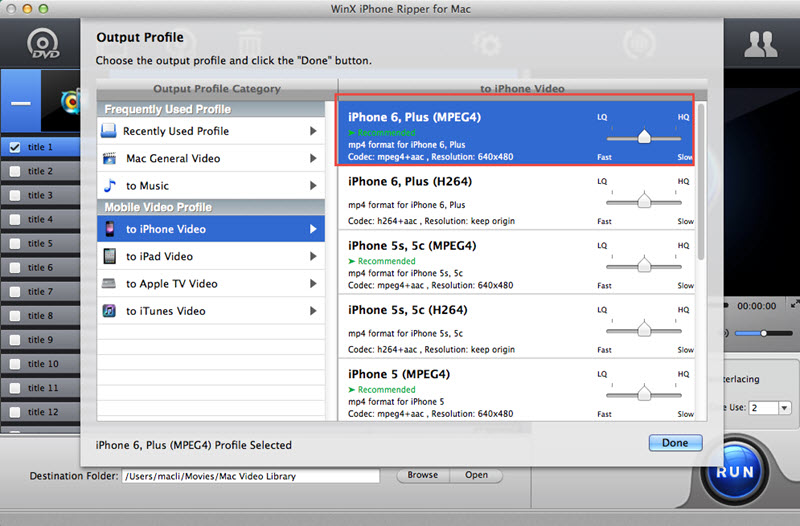Expand the to iPad Video arrow
This screenshot has height=526, width=800.
coord(313,256)
